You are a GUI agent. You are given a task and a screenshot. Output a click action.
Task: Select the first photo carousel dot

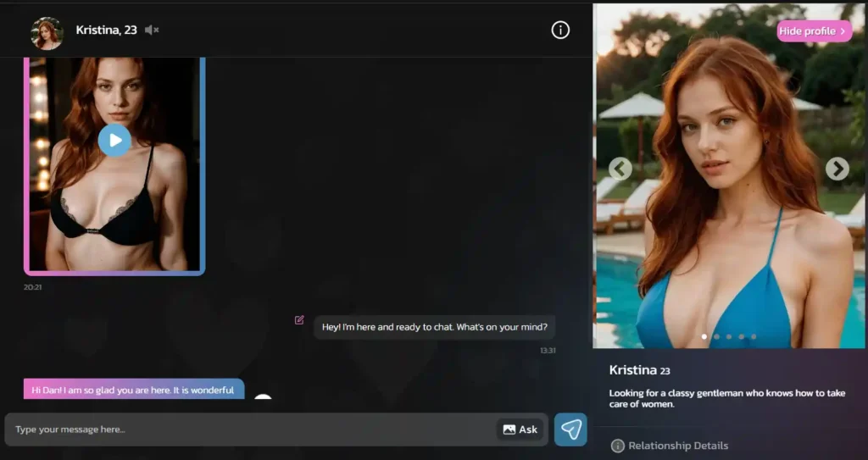[x=704, y=336]
